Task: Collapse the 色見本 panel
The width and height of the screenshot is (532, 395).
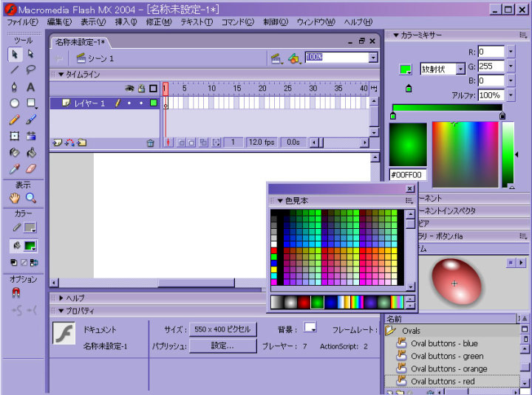Action: click(x=280, y=201)
